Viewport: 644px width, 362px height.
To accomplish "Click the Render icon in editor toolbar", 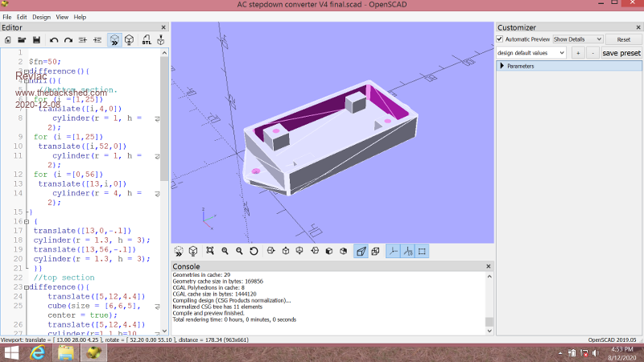I will coord(129,39).
